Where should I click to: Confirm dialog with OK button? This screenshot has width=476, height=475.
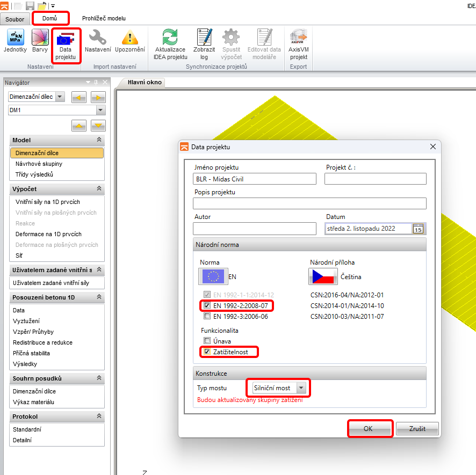pos(369,429)
